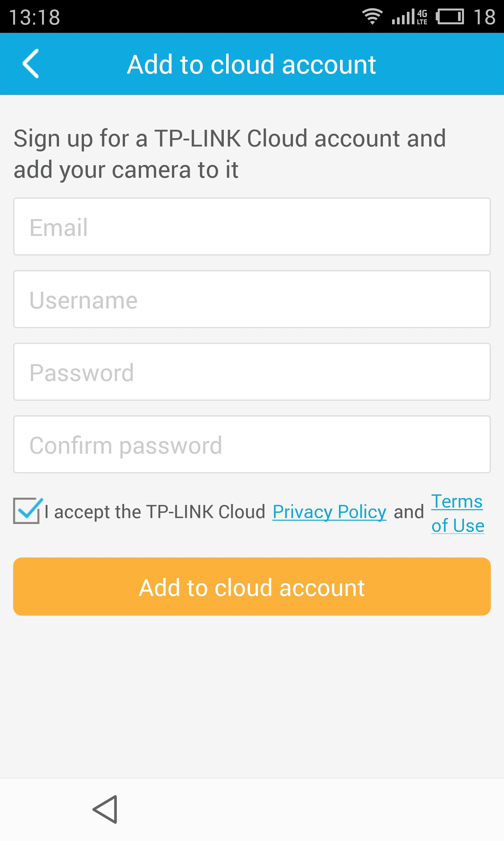Open the Privacy Policy link
The image size is (504, 841).
(x=329, y=512)
